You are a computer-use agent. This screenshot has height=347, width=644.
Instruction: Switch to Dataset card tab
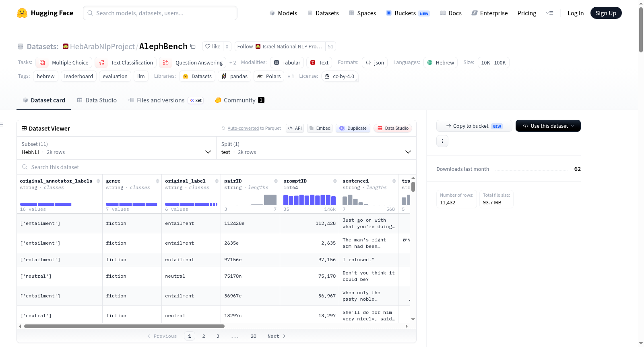43,100
